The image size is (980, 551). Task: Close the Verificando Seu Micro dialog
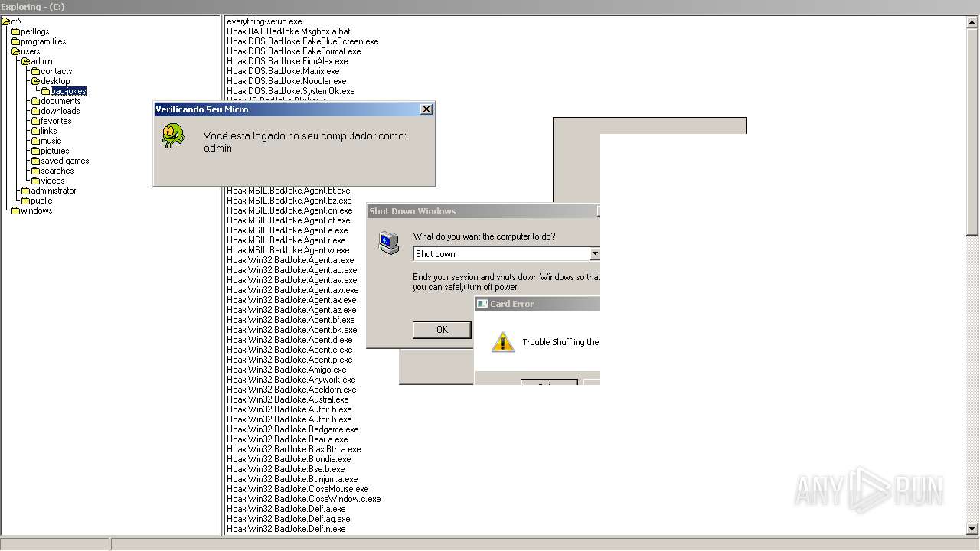pyautogui.click(x=426, y=109)
